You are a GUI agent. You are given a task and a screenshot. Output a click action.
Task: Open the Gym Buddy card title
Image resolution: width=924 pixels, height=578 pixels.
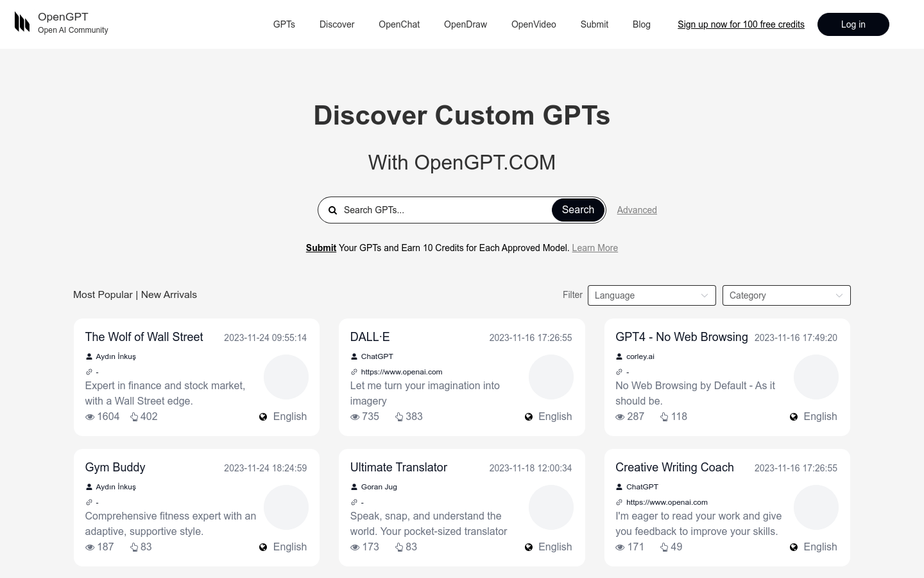(x=115, y=468)
